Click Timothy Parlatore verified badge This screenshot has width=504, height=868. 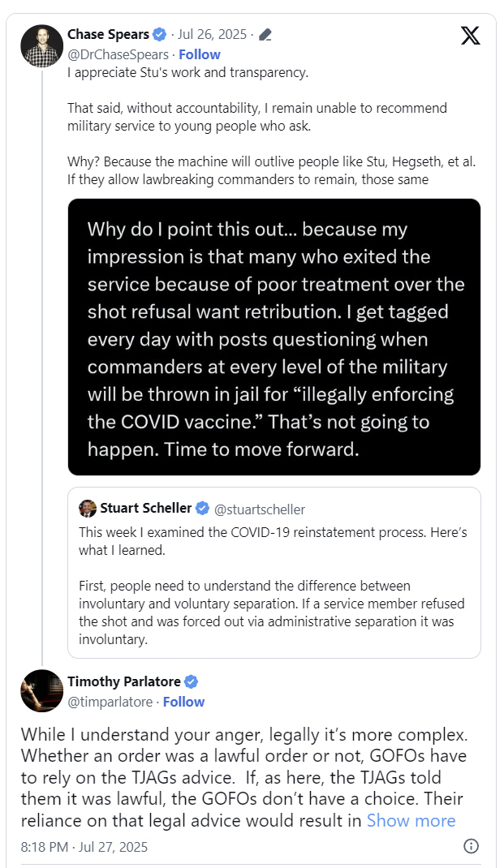click(191, 681)
